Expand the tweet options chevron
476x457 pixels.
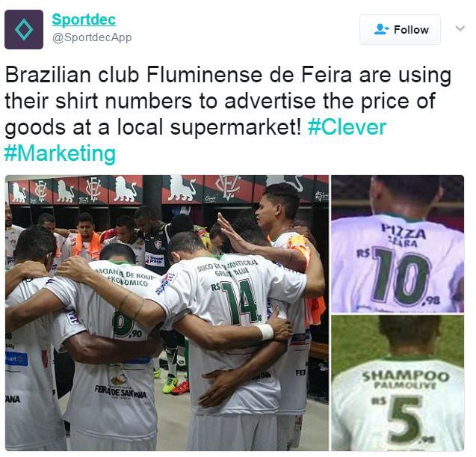[460, 28]
